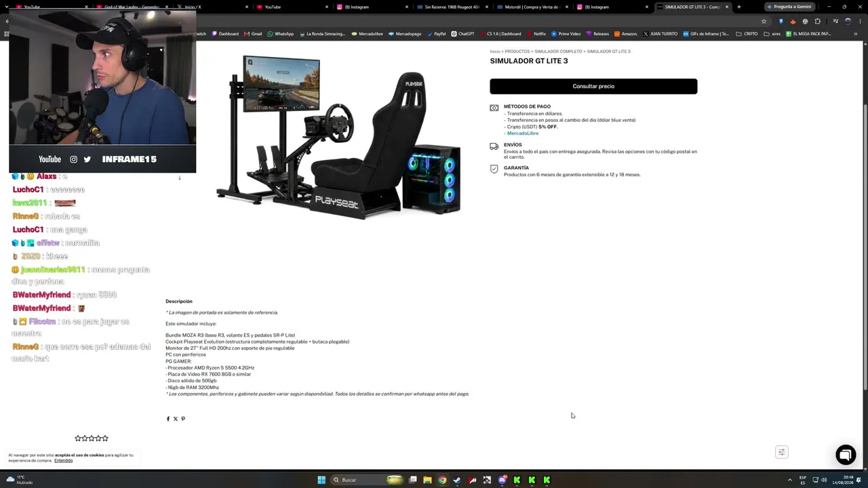This screenshot has height=488, width=868.
Task: Open a new browser tab
Action: (738, 7)
